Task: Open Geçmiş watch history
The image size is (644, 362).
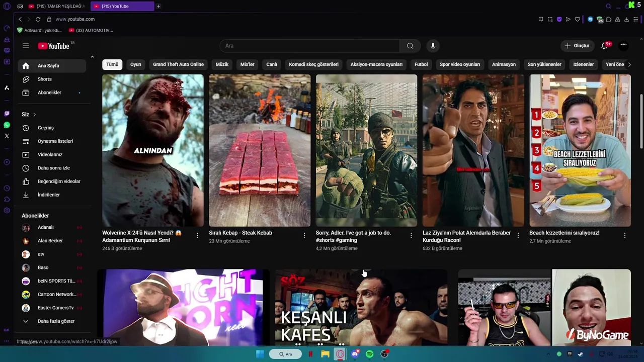Action: pyautogui.click(x=52, y=128)
